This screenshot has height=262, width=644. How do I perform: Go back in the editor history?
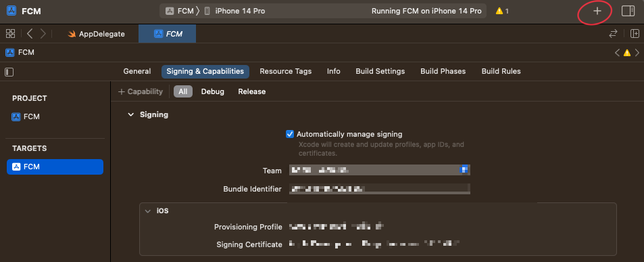tap(30, 34)
